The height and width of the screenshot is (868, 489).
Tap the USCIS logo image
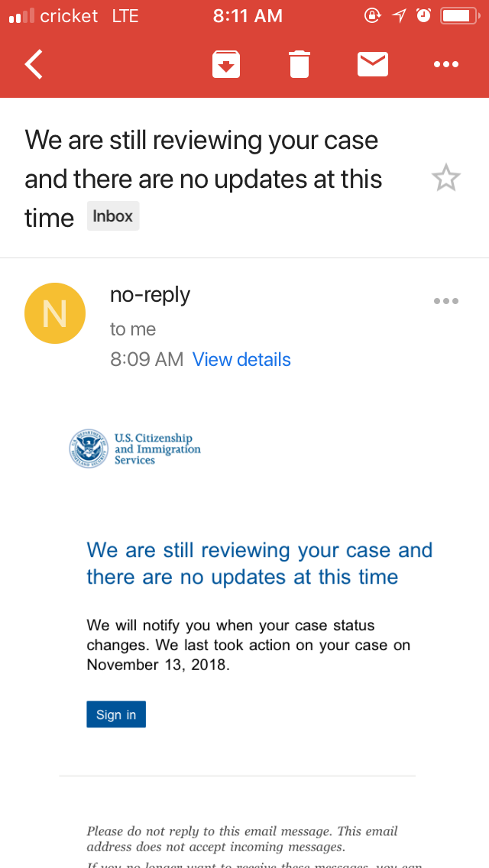point(135,449)
